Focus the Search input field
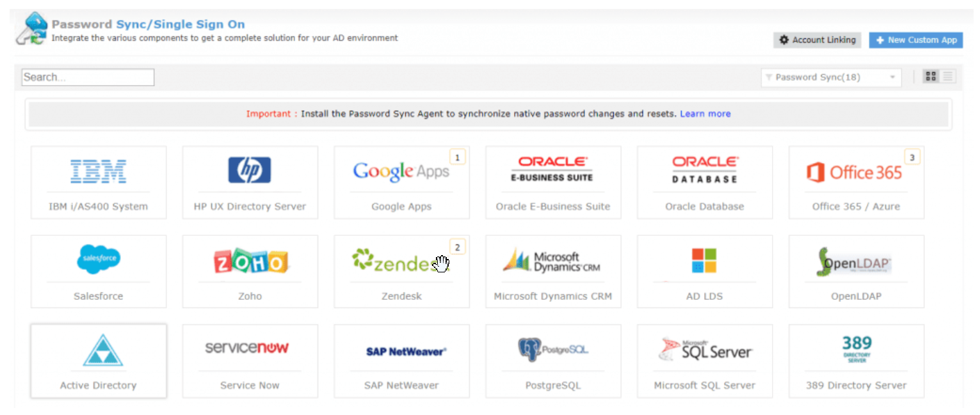980x415 pixels. [88, 77]
